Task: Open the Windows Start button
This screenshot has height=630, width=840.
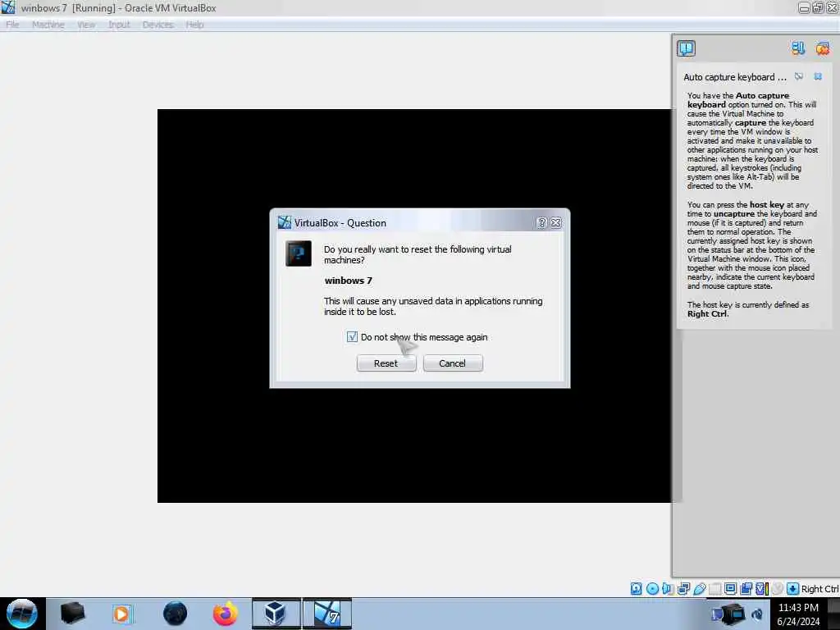Action: tap(21, 614)
